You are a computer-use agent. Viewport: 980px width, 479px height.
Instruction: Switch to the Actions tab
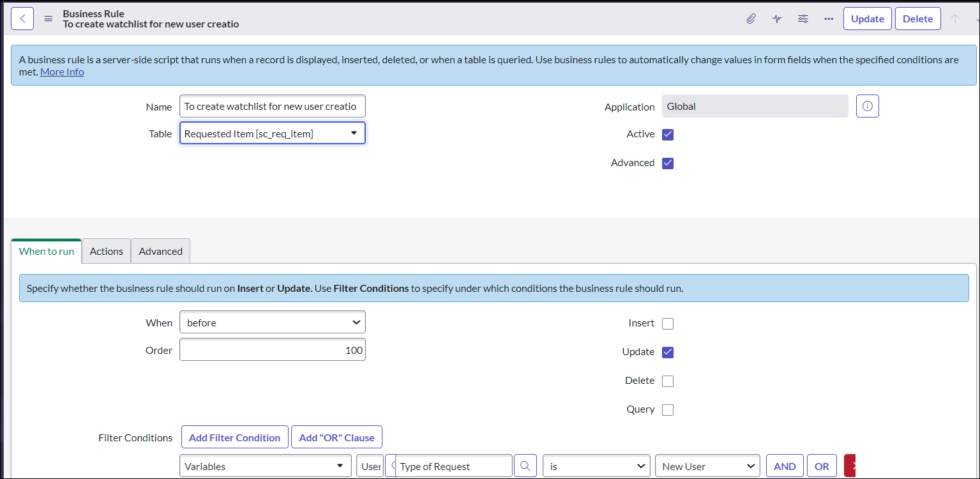click(x=106, y=251)
